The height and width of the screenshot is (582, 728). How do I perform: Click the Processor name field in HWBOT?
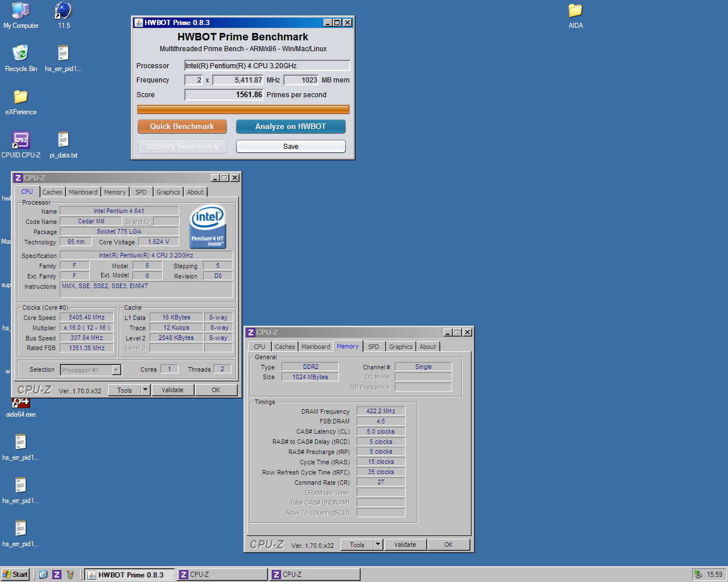[267, 65]
